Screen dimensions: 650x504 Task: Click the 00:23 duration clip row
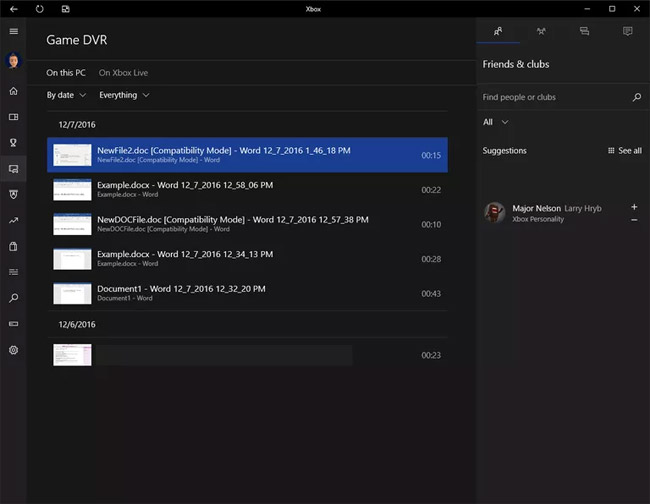click(x=247, y=355)
